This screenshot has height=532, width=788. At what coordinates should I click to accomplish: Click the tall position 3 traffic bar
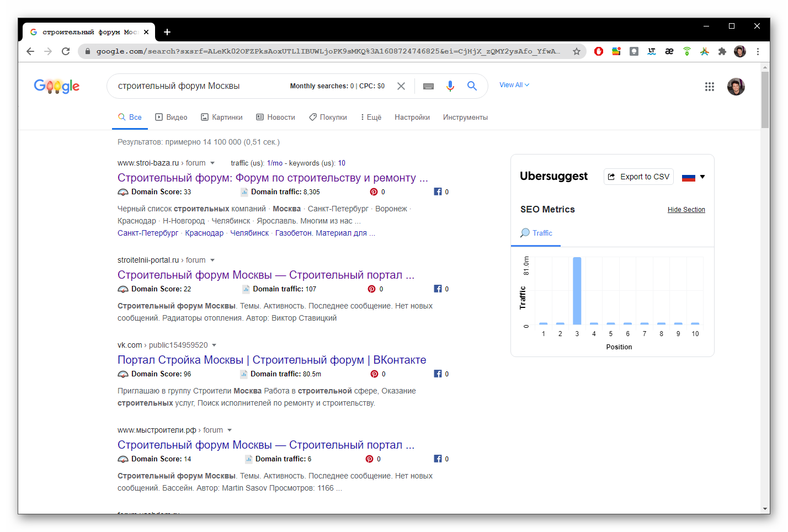pos(577,291)
